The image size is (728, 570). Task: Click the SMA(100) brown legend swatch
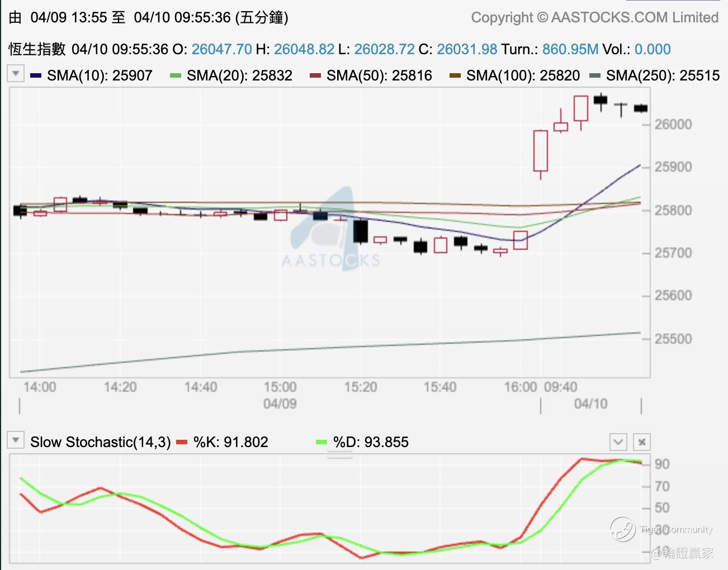pyautogui.click(x=455, y=75)
